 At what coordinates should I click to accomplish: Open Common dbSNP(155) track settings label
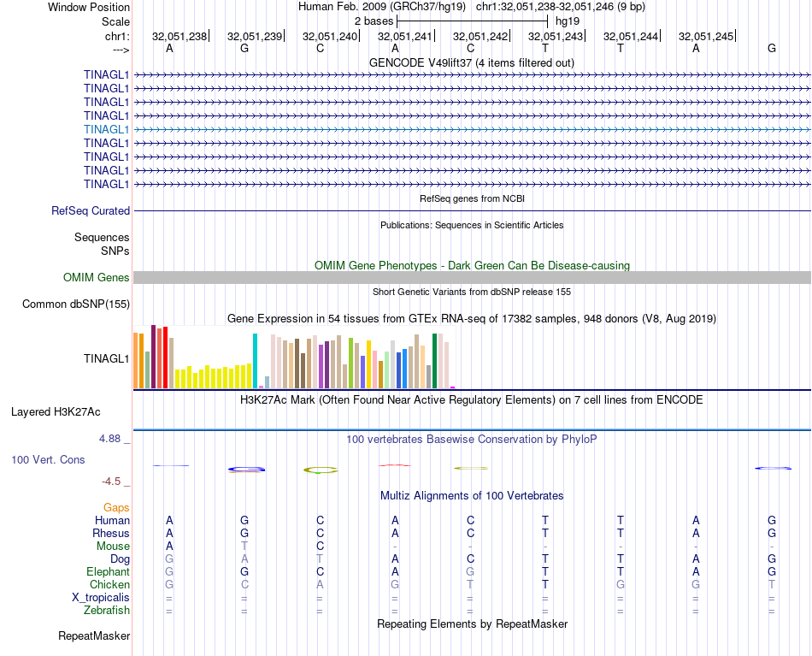76,304
